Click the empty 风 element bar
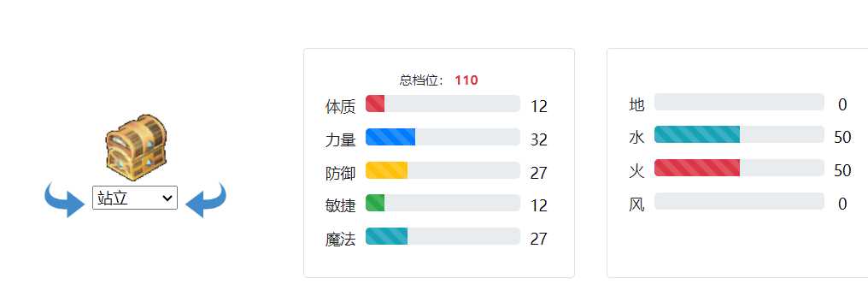 (x=739, y=201)
